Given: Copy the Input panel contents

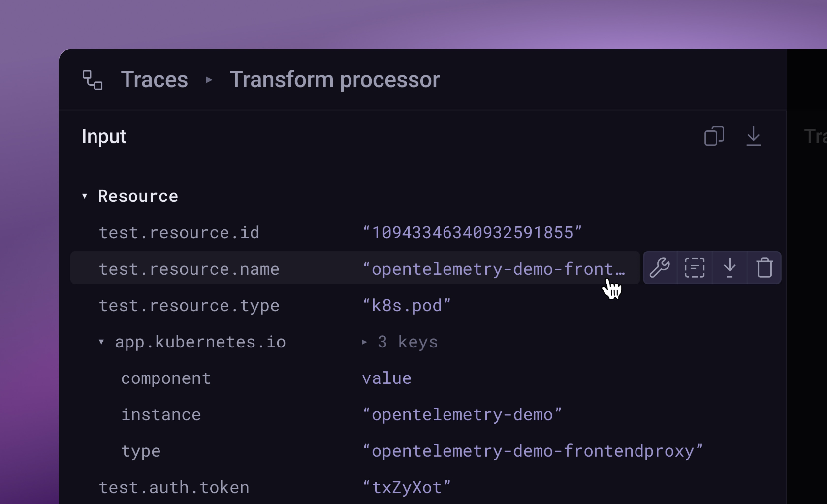Looking at the screenshot, I should (x=714, y=136).
